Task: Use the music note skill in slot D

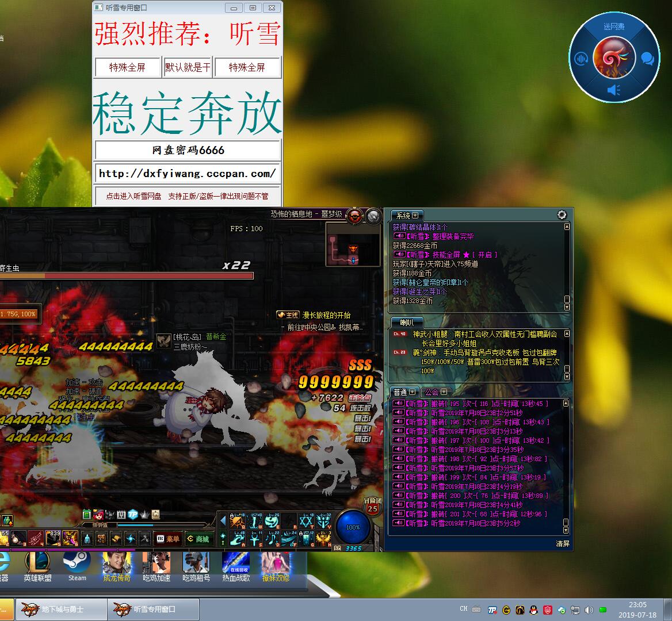Action: coord(272,538)
